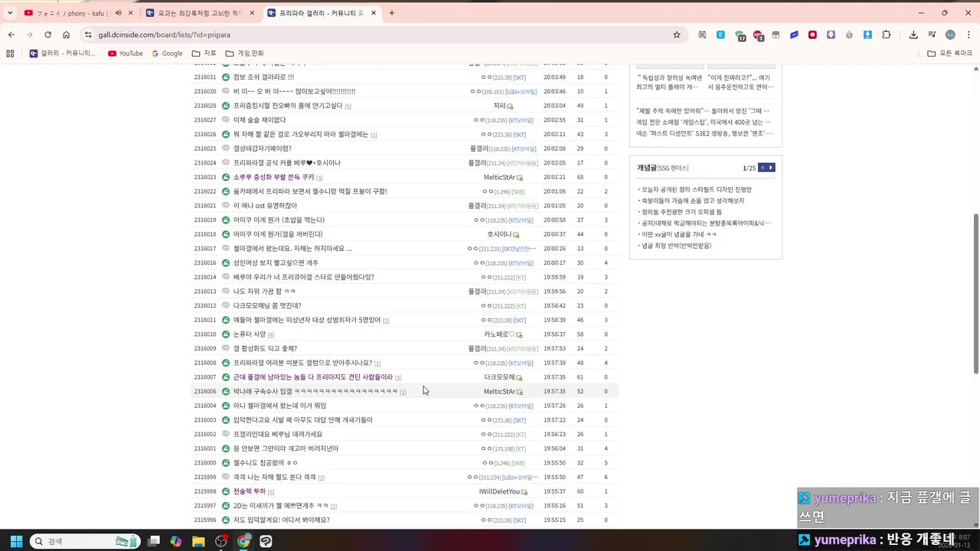Viewport: 980px width, 551px height.
Task: Open the tab search dropdown arrow
Action: point(10,13)
